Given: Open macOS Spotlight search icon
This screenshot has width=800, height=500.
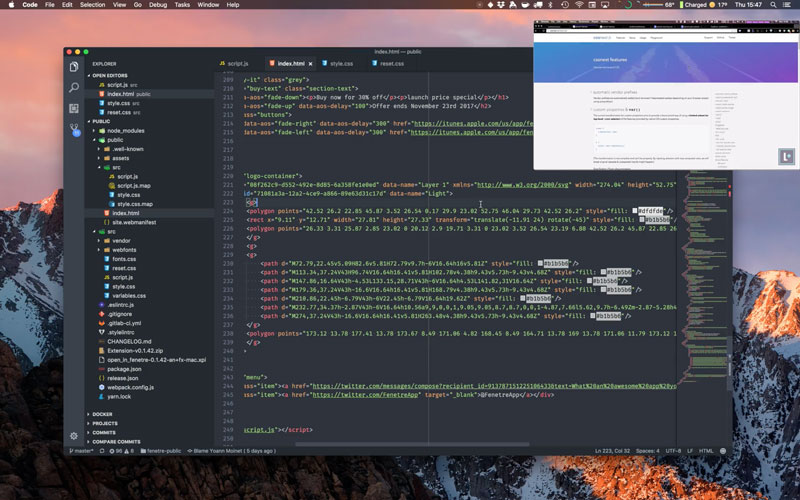Looking at the screenshot, I should (773, 5).
